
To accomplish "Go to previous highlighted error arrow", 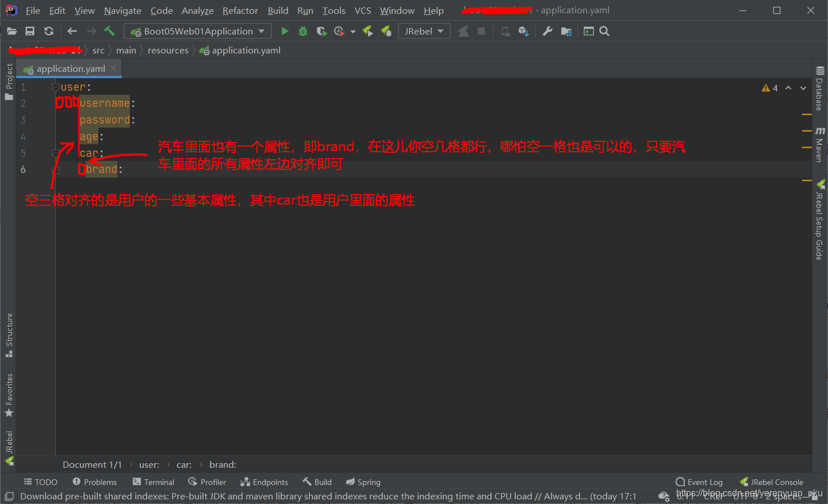I will click(788, 88).
